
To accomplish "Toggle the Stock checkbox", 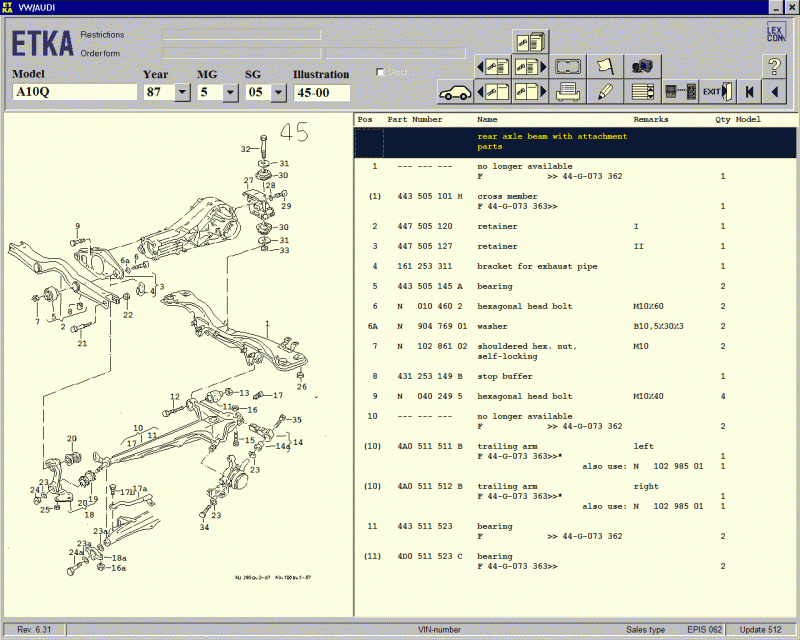I will (380, 72).
